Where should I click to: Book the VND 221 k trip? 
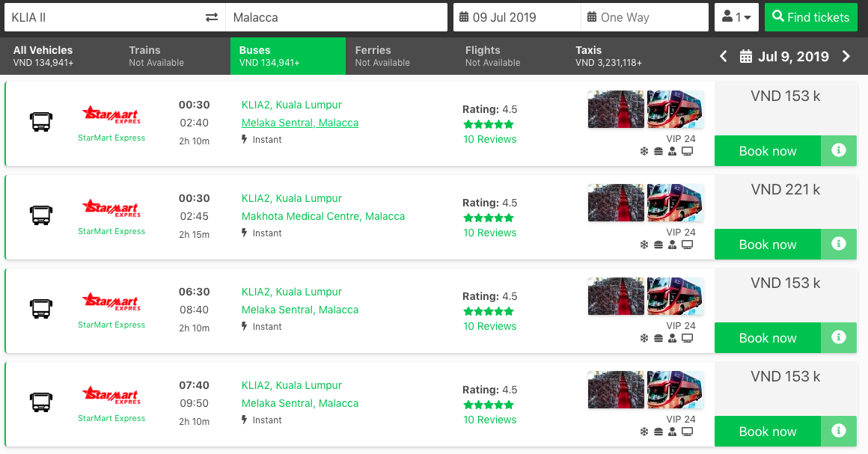(768, 244)
